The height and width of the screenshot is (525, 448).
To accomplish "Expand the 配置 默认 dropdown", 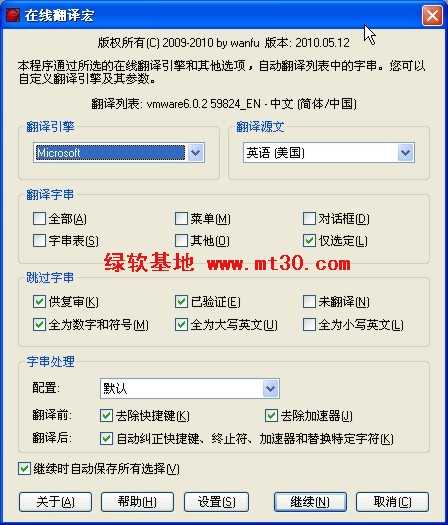I will 270,388.
